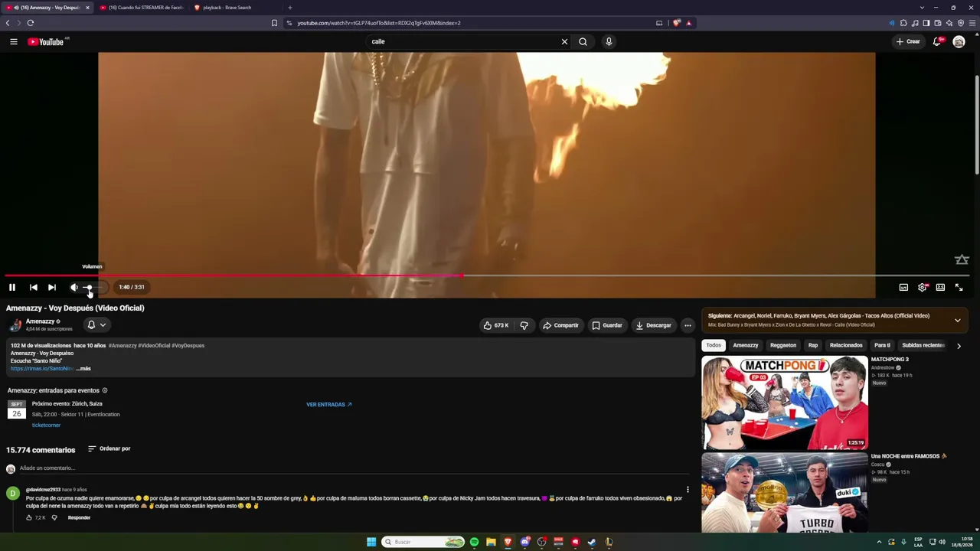Go to previous video in playlist
Screen dimensions: 980x551
tap(34, 287)
